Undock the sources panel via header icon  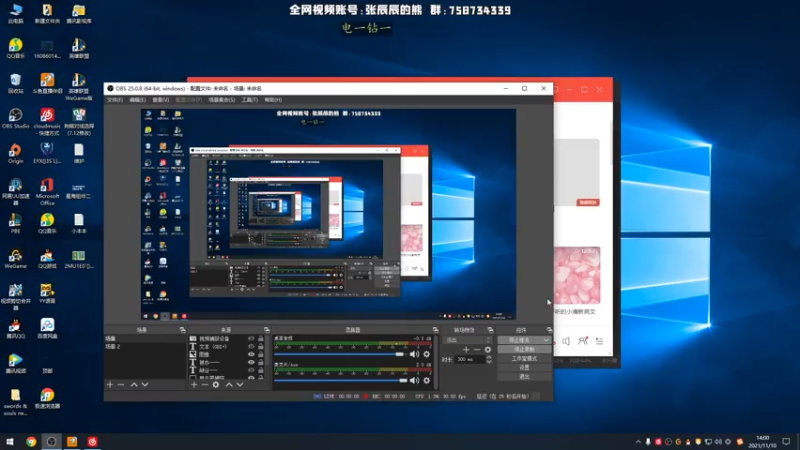point(266,330)
